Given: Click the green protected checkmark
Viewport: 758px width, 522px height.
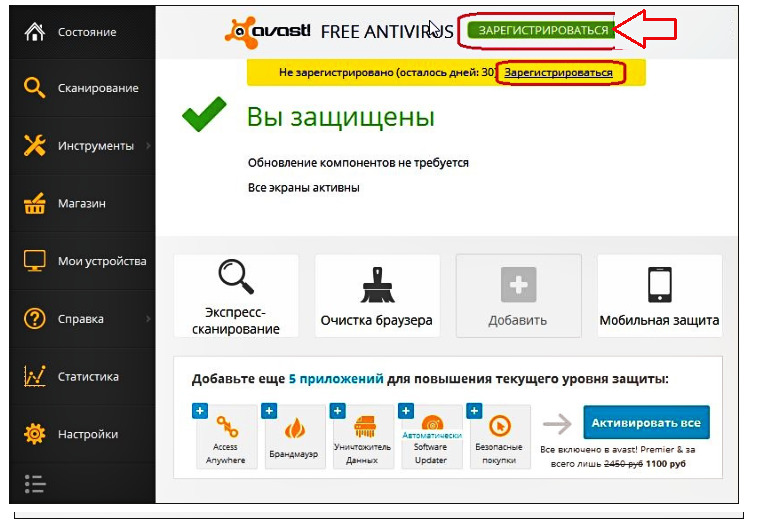Looking at the screenshot, I should click(204, 114).
